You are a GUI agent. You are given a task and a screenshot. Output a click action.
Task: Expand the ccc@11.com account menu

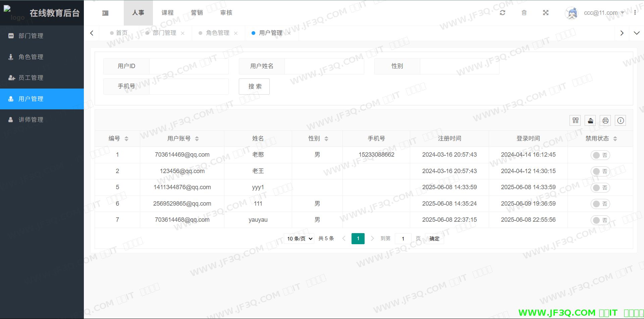[603, 13]
